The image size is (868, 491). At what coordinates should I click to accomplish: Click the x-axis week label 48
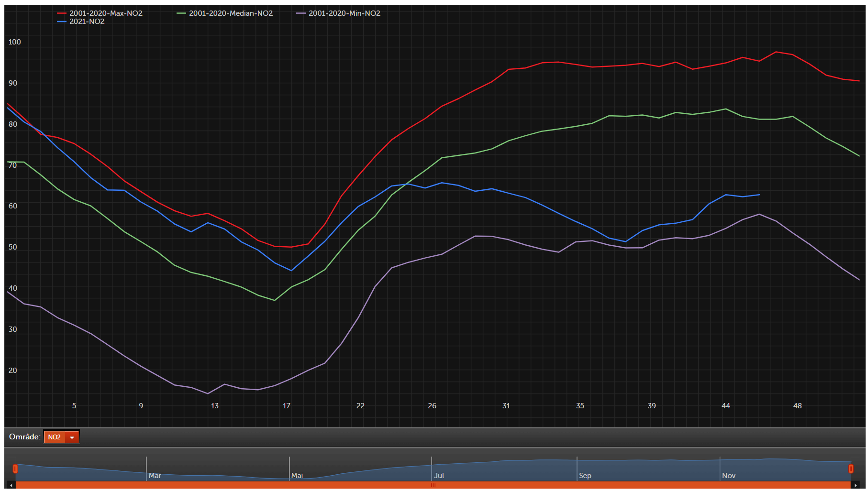pos(798,406)
